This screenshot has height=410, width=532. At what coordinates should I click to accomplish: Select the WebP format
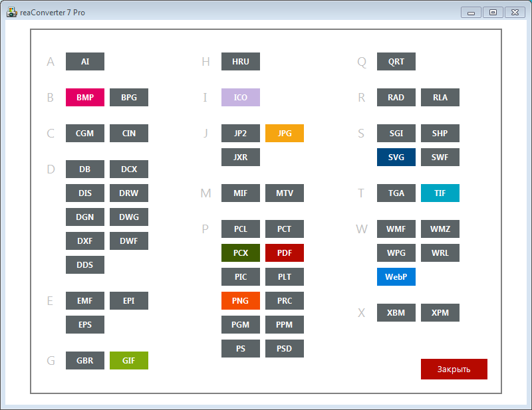coord(396,276)
